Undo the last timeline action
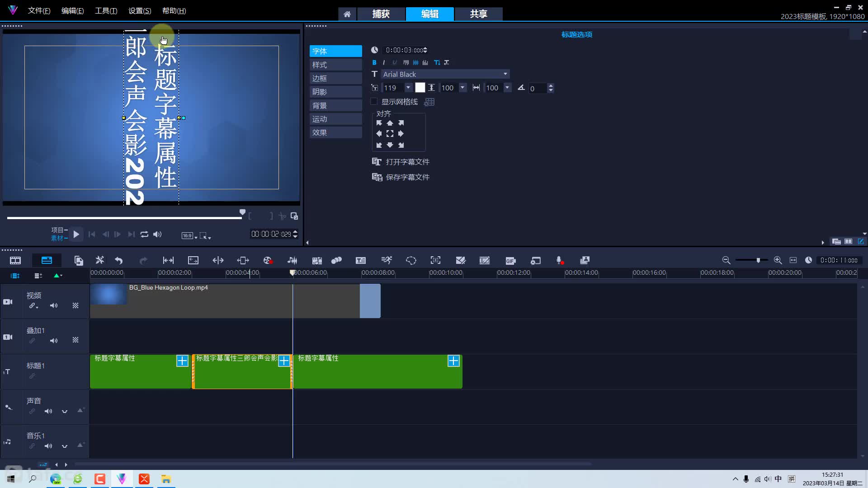The width and height of the screenshot is (868, 488). point(119,260)
